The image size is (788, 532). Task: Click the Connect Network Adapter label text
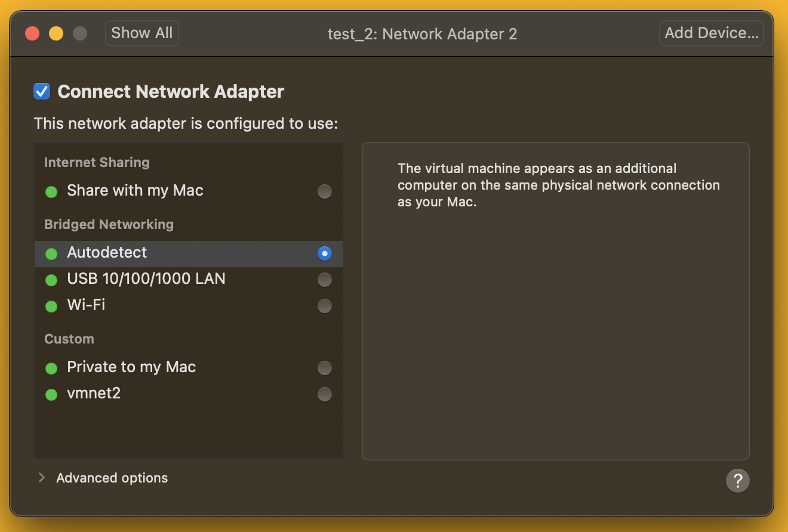(x=171, y=91)
